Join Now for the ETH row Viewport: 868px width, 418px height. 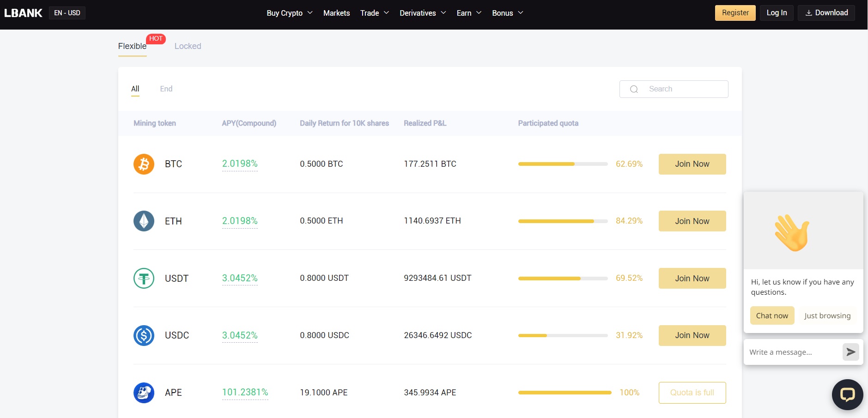tap(692, 221)
